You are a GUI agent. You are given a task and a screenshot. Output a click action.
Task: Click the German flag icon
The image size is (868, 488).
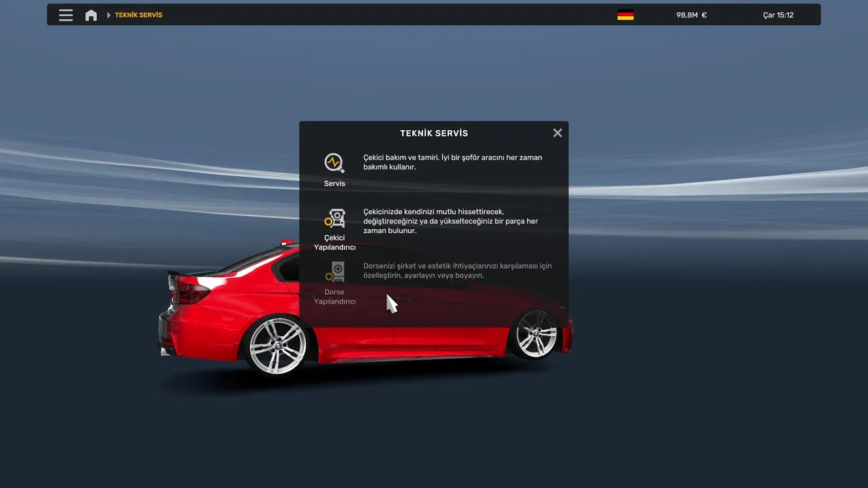click(625, 15)
